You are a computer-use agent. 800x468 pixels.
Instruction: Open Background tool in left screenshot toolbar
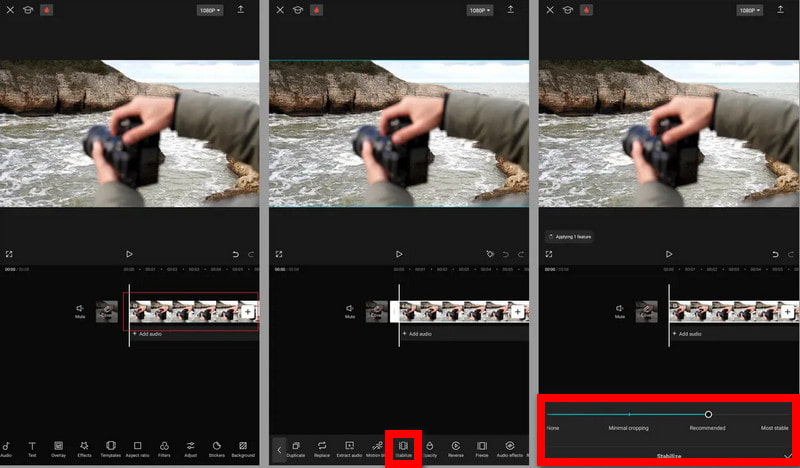pyautogui.click(x=243, y=449)
